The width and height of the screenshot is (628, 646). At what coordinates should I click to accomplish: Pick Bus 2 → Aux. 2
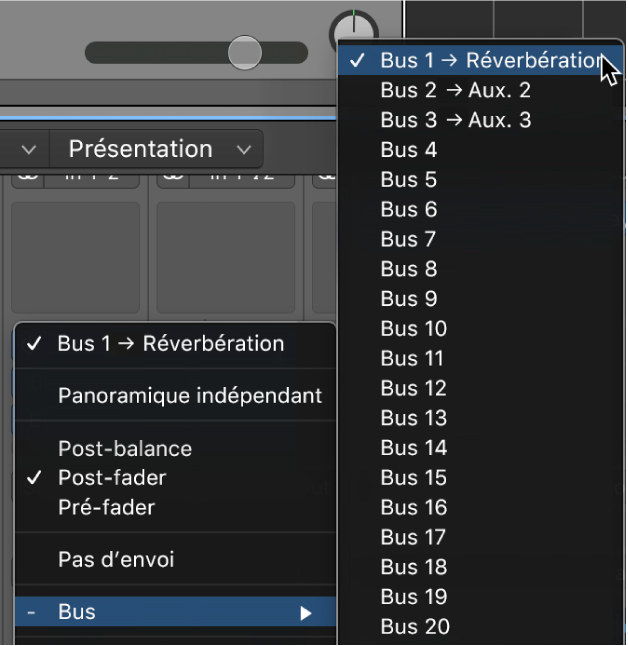click(455, 90)
